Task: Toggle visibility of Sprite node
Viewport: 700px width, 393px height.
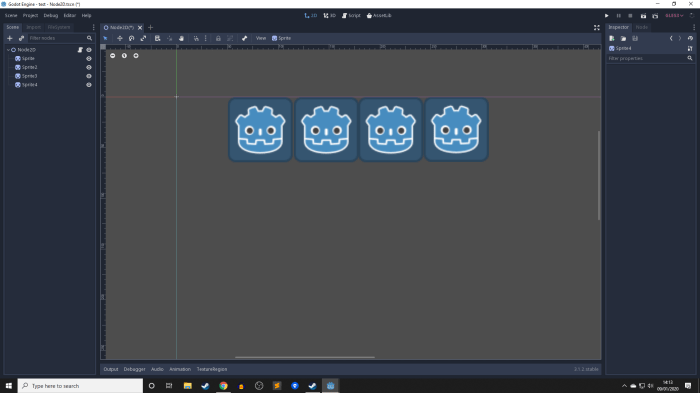Action: pyautogui.click(x=89, y=59)
